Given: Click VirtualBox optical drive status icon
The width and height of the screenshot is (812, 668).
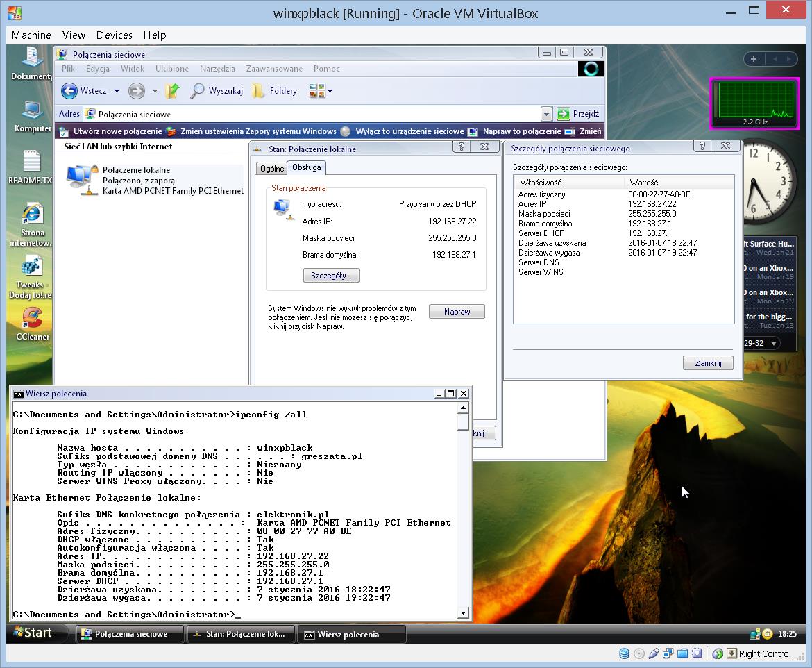Looking at the screenshot, I should [x=639, y=653].
